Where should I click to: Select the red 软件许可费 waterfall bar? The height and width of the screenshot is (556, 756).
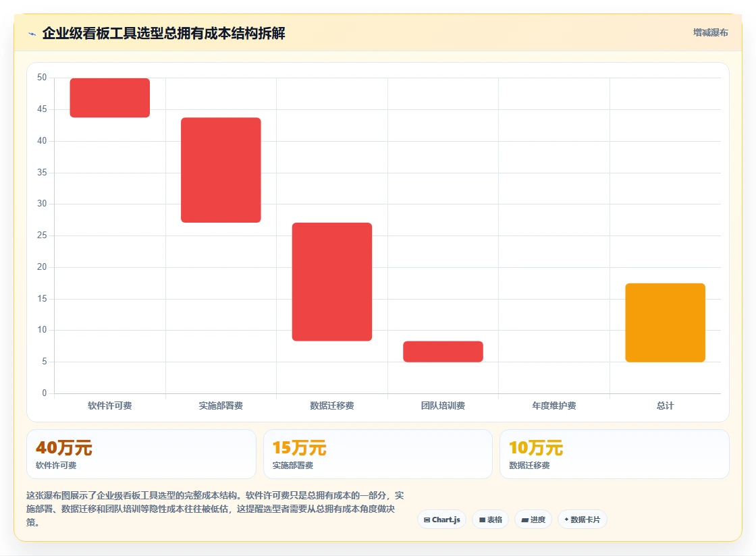pyautogui.click(x=110, y=98)
